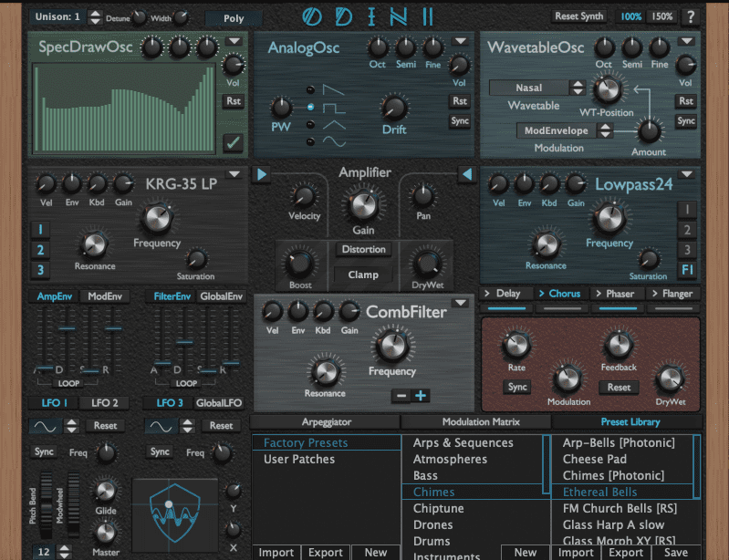Toggle the WavetableOsc Sync button

pos(686,121)
